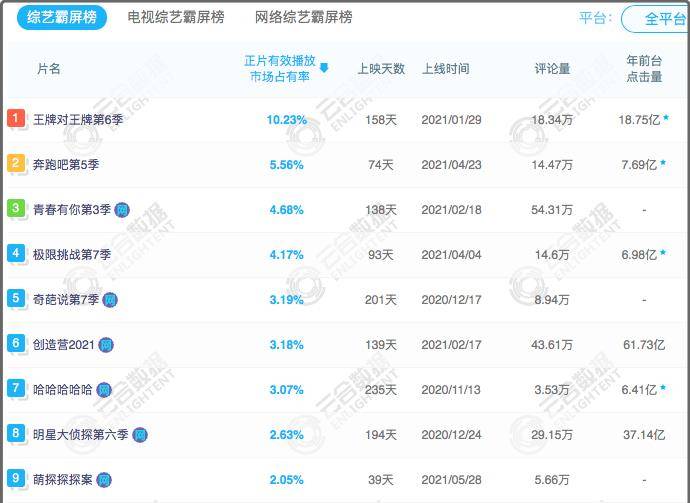Click the 54.31万 comment count
690x503 pixels.
(552, 210)
